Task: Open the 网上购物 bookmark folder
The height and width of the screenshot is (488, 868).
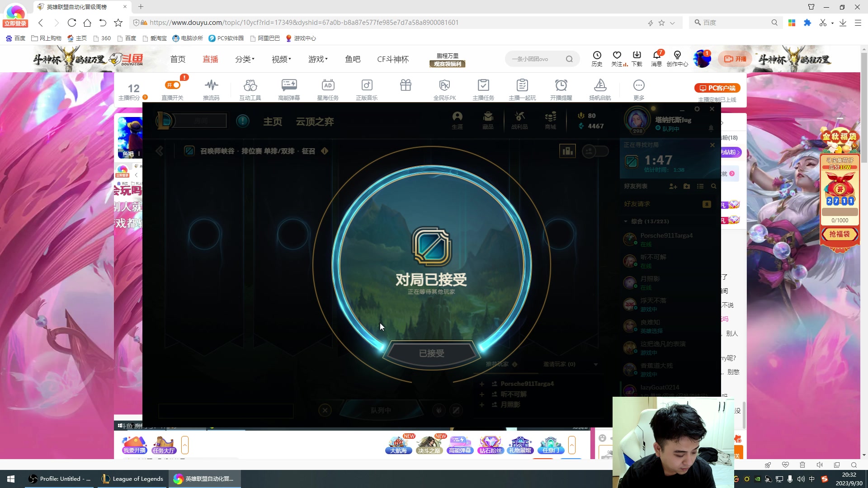Action: click(x=46, y=38)
